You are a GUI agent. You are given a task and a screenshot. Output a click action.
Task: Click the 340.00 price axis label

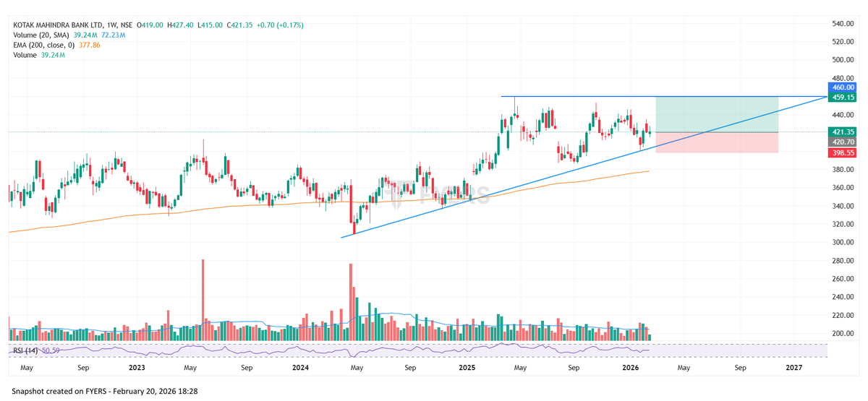(x=843, y=206)
